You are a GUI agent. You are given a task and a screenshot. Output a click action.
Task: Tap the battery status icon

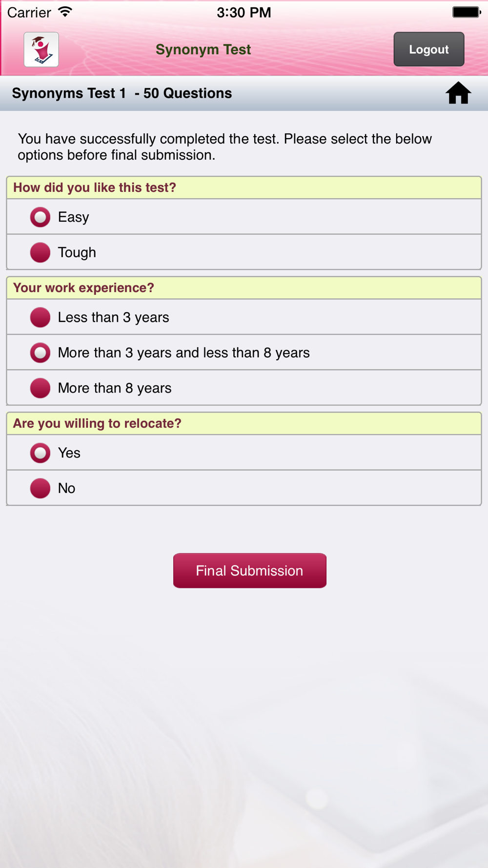467,12
